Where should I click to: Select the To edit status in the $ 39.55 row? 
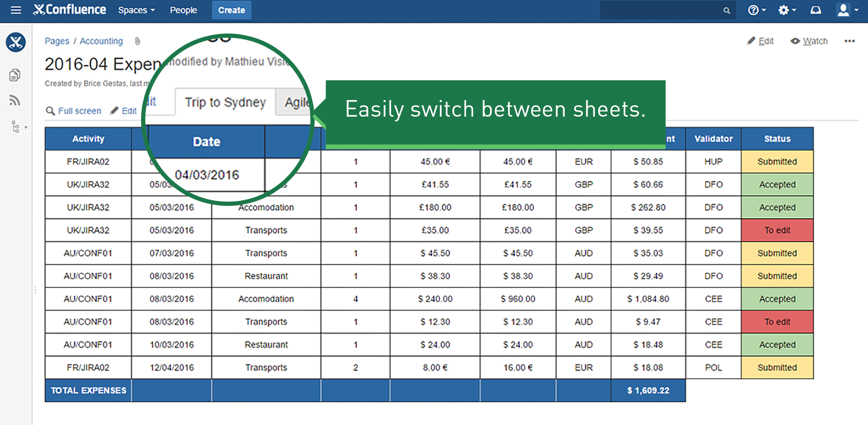coord(777,230)
